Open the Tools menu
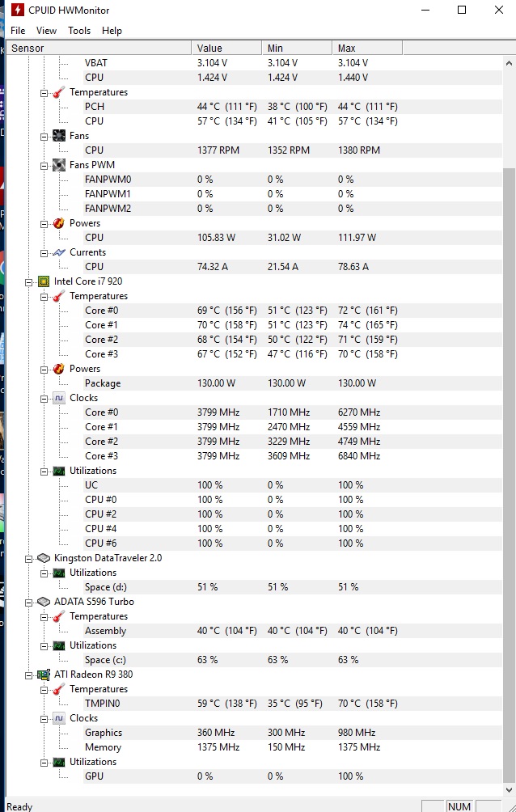Viewport: 516px width, 812px height. pyautogui.click(x=79, y=31)
